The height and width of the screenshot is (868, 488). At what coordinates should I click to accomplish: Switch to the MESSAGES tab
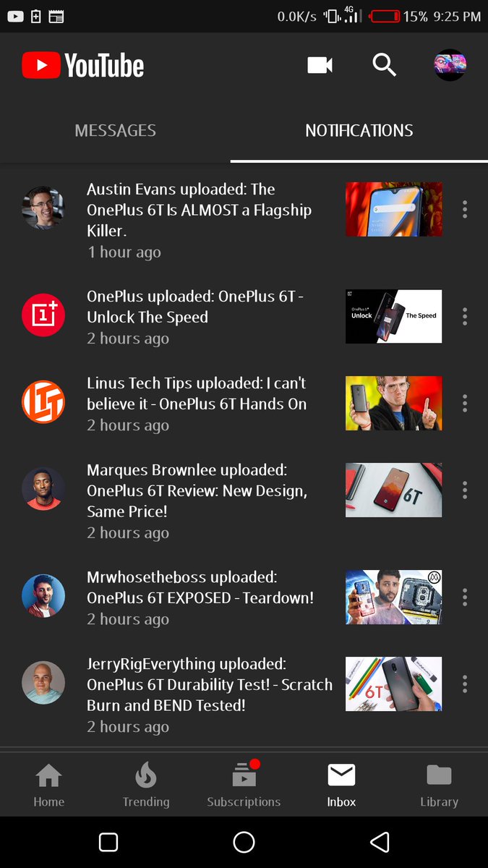pos(116,130)
